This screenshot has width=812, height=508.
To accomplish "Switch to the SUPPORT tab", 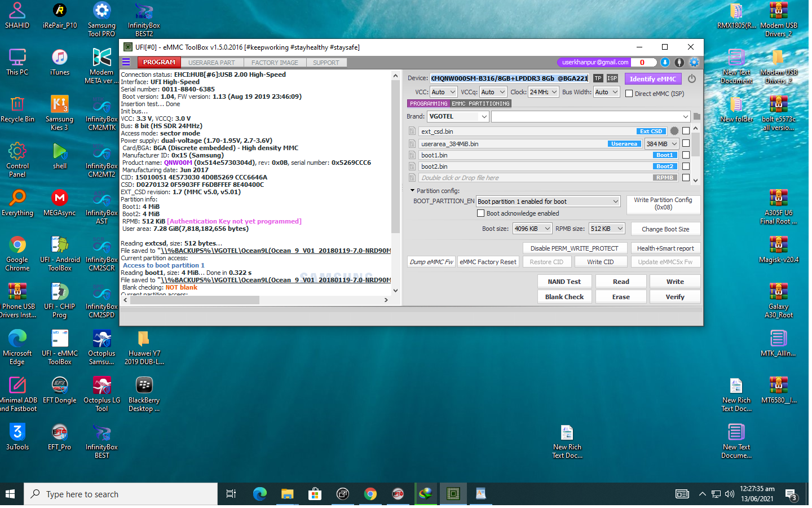I will click(326, 63).
